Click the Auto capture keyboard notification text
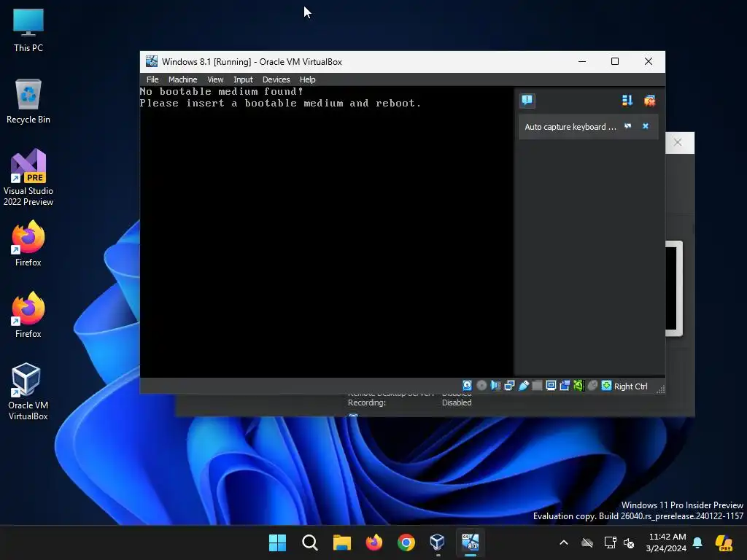This screenshot has width=747, height=560. pyautogui.click(x=570, y=127)
